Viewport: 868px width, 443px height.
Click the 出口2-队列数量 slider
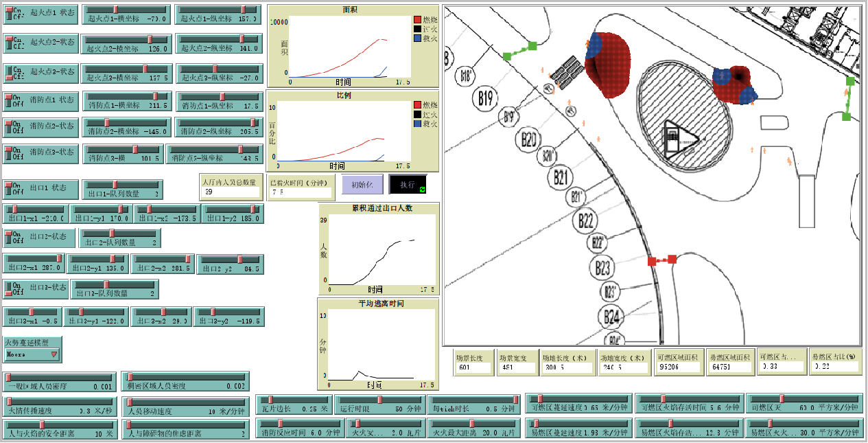click(120, 238)
